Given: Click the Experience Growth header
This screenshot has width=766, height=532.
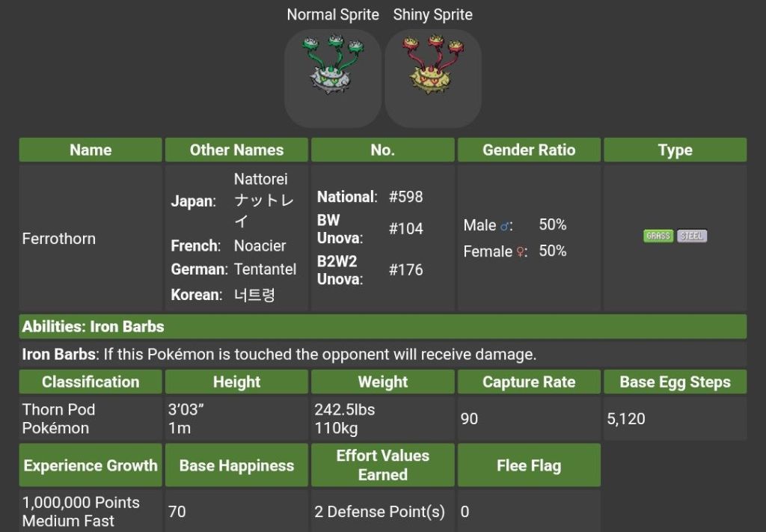Looking at the screenshot, I should [x=91, y=465].
